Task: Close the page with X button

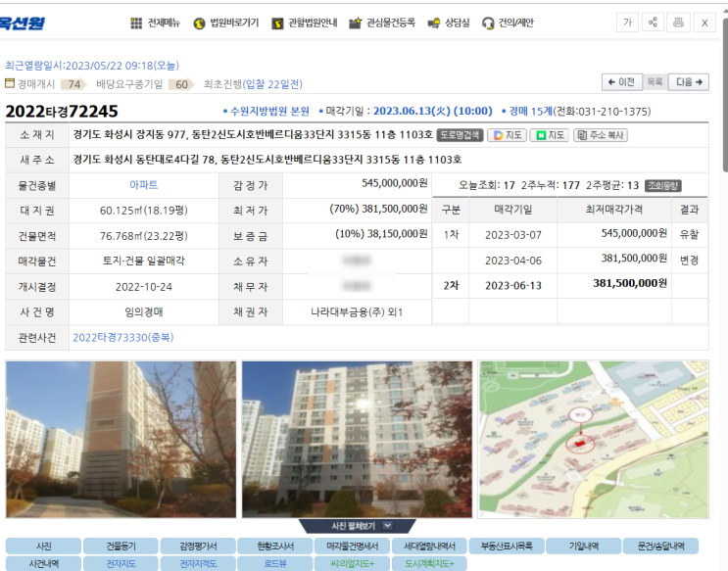Action: 704,23
